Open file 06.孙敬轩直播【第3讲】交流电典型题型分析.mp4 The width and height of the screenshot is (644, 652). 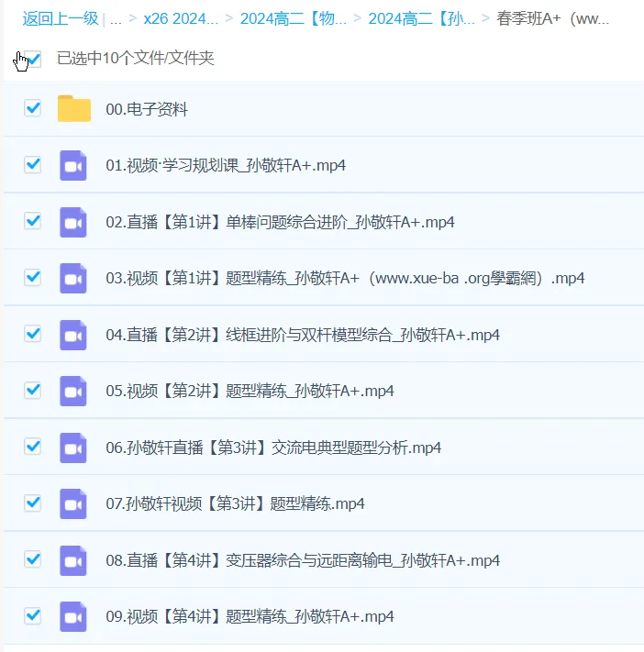click(x=273, y=448)
